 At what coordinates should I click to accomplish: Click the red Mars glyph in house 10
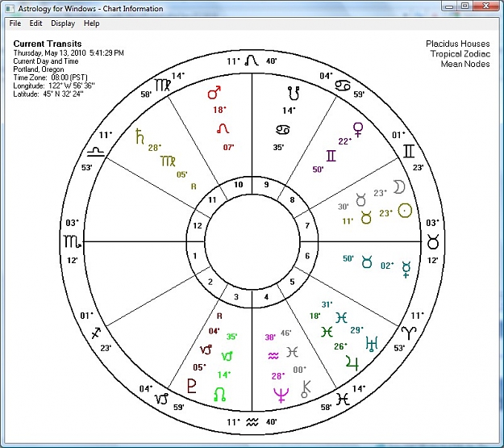pyautogui.click(x=214, y=92)
